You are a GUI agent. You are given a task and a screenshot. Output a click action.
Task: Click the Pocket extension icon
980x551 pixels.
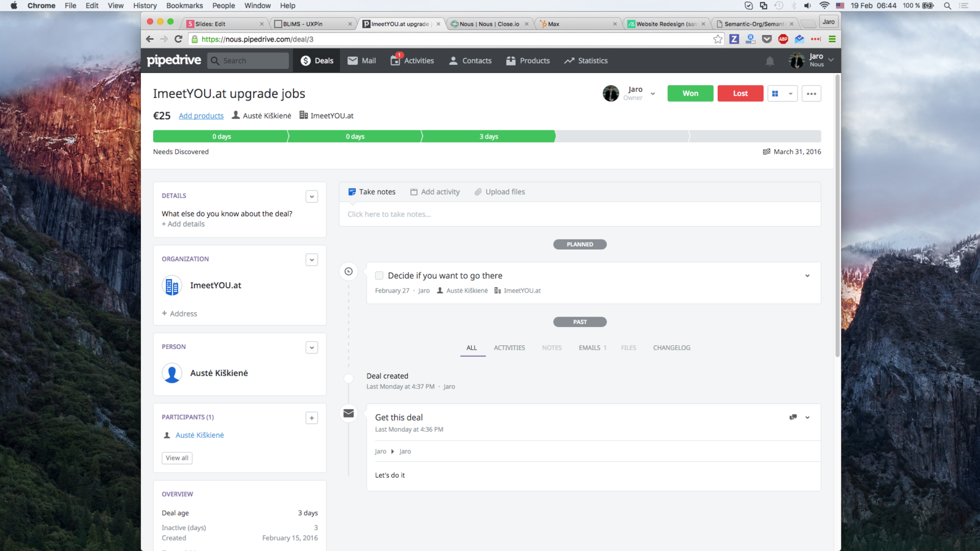click(x=767, y=39)
